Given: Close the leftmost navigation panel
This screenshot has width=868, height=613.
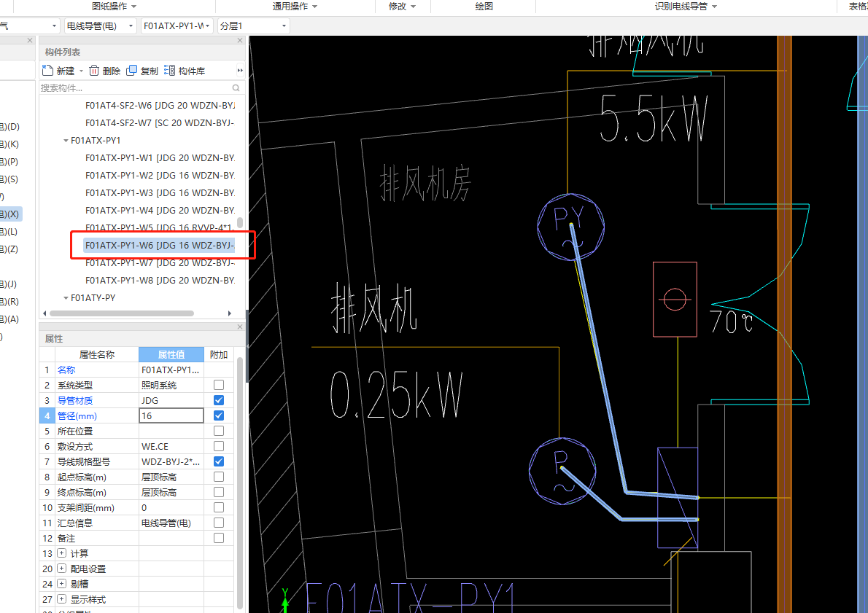Looking at the screenshot, I should [30, 40].
